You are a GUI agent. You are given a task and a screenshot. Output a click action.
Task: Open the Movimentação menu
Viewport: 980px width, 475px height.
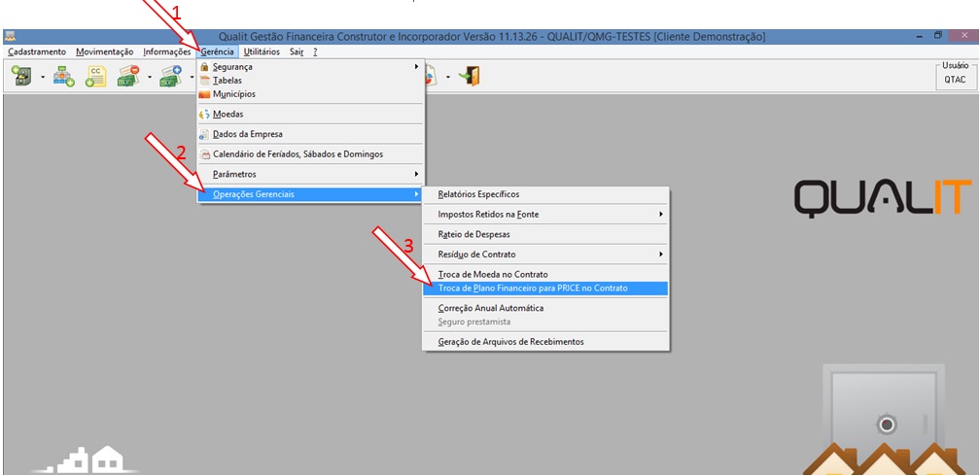(104, 51)
